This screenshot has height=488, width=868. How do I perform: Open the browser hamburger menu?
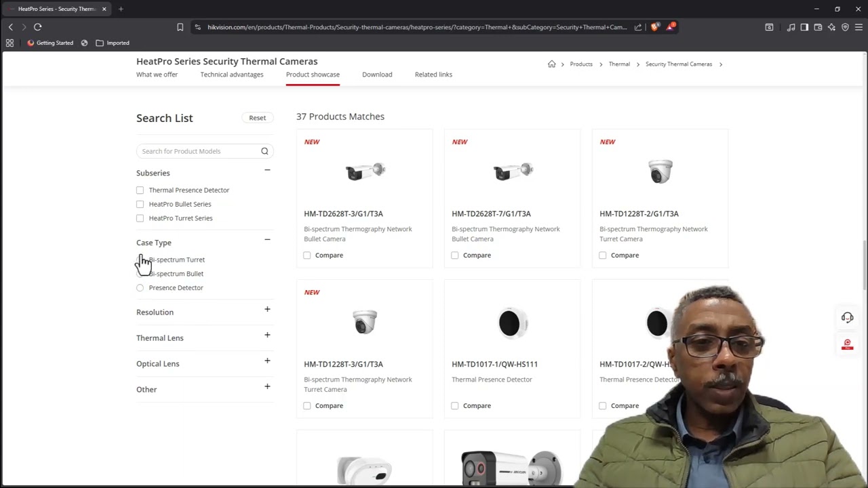coord(859,27)
